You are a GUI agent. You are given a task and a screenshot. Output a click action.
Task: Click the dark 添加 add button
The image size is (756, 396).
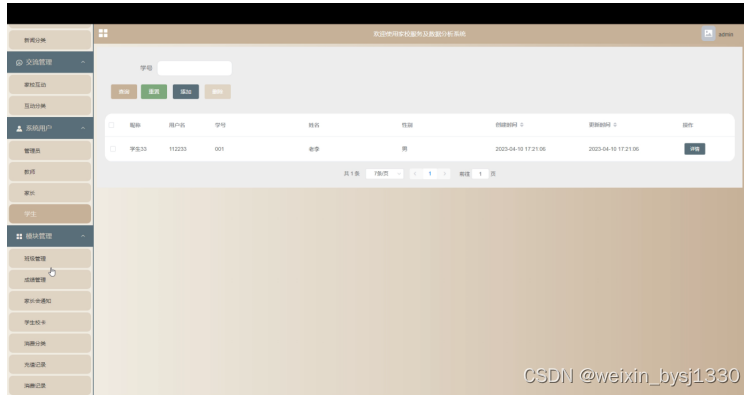click(186, 92)
